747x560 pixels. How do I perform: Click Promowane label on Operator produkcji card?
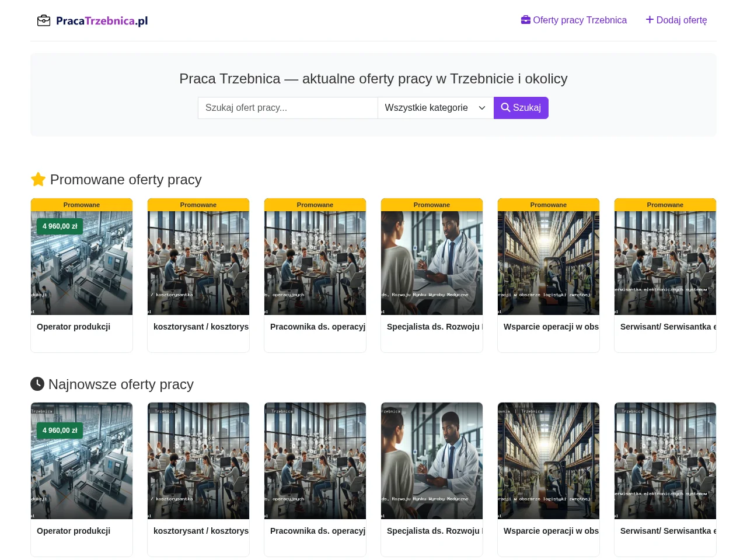[x=82, y=205]
